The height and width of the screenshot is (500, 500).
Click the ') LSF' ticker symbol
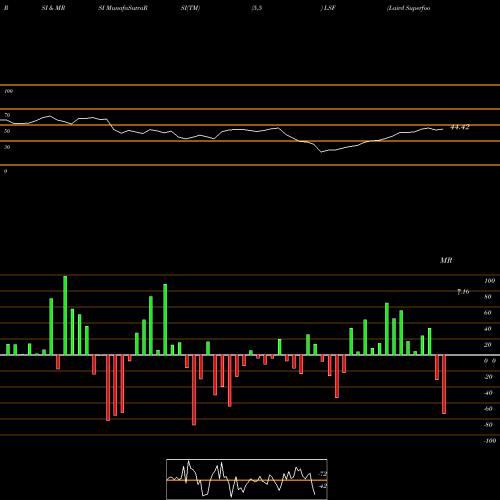click(x=328, y=8)
